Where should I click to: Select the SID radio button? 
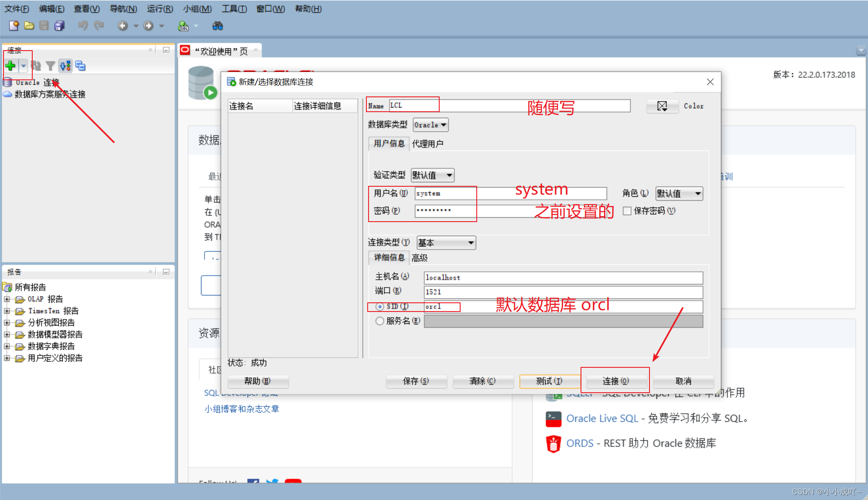point(379,307)
